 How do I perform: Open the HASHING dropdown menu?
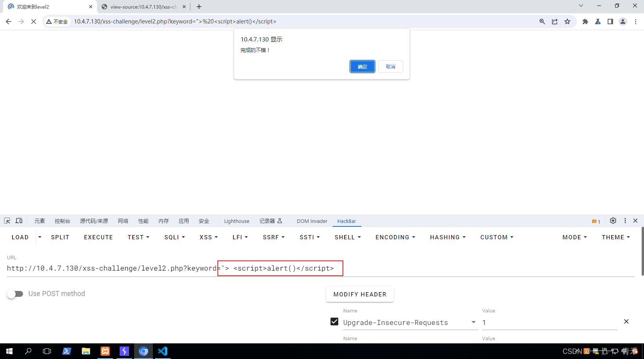pyautogui.click(x=448, y=237)
